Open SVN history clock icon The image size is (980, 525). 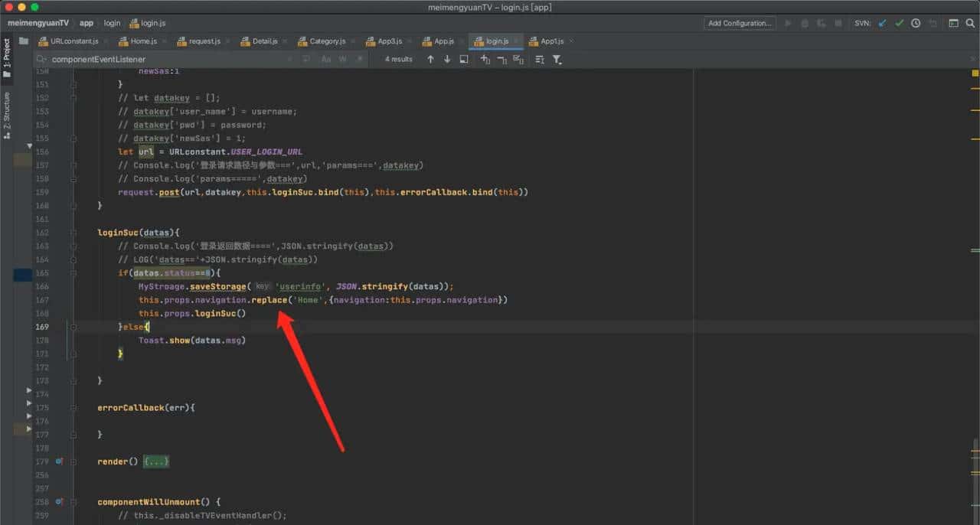click(916, 23)
